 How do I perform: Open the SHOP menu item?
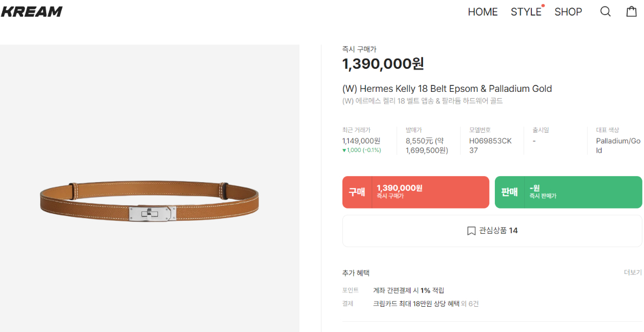pyautogui.click(x=568, y=12)
